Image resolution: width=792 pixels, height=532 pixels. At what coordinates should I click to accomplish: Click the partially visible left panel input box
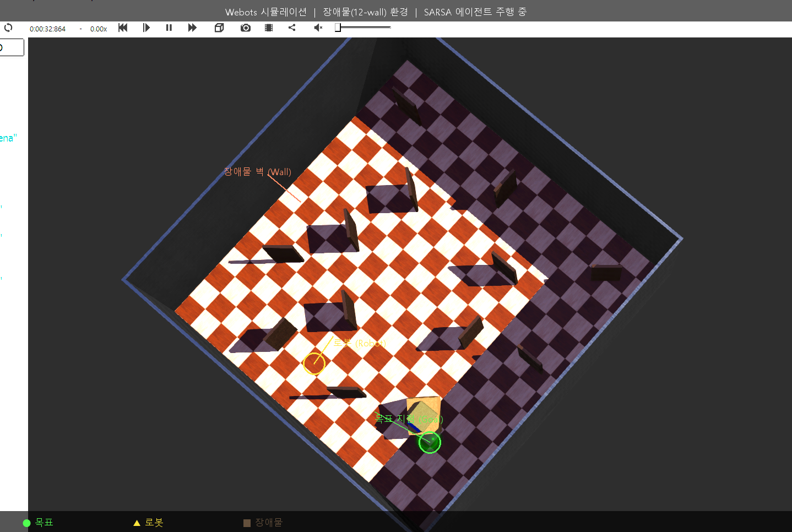[x=12, y=47]
